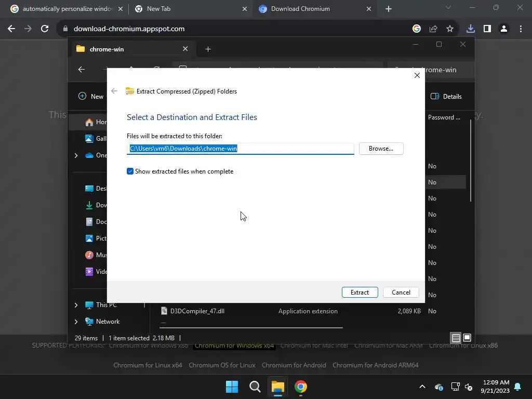This screenshot has height=399, width=532.
Task: Switch Explorer to large thumbnails view
Action: pos(467,338)
